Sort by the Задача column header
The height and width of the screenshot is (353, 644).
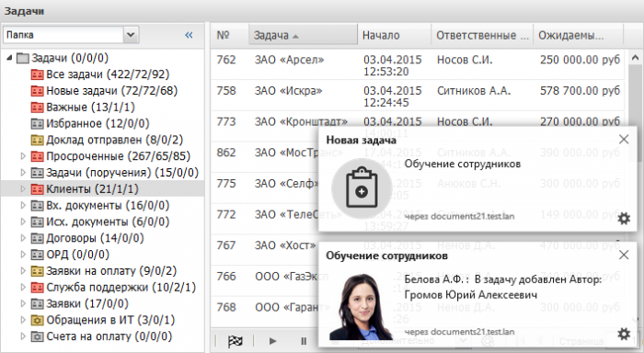(303, 35)
